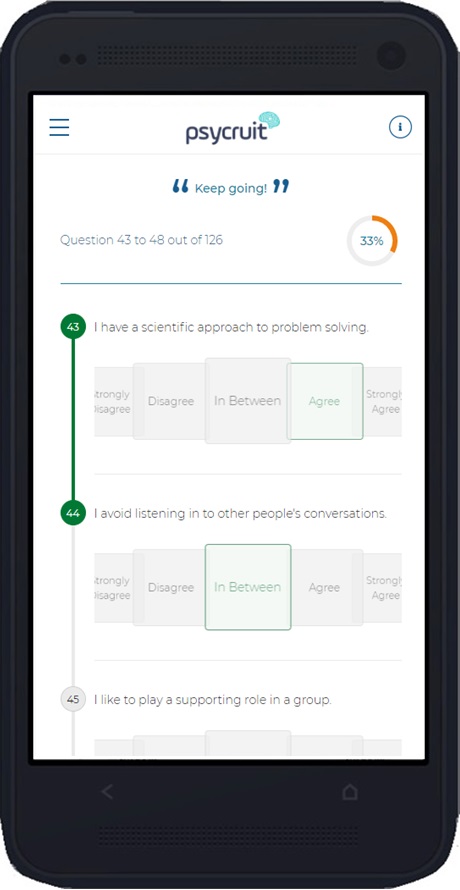
Task: Select In Between for question 44
Action: [248, 587]
